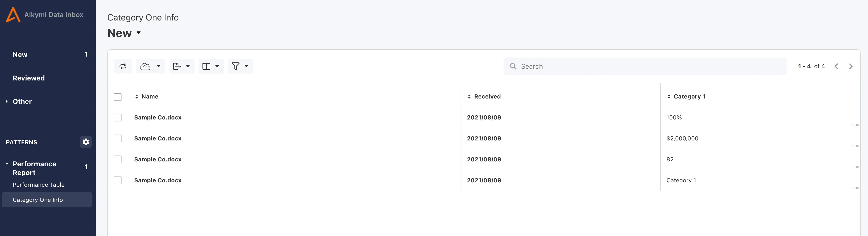Viewport: 868px width, 236px height.
Task: Check the row with Category 1 value
Action: pyautogui.click(x=118, y=180)
